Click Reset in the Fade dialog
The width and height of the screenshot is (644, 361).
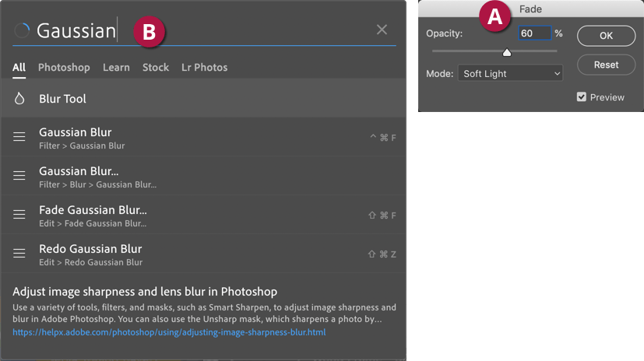(x=606, y=65)
